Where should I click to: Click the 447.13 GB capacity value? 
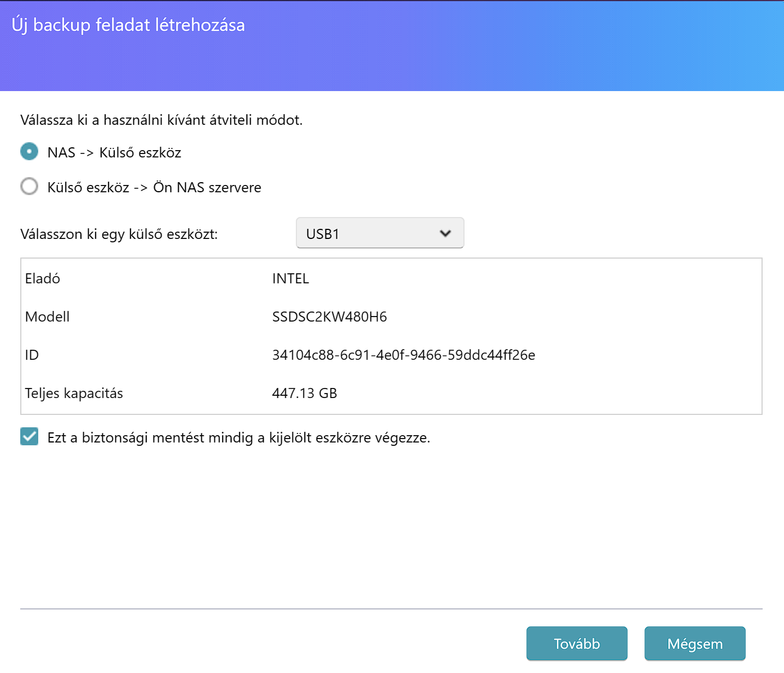click(305, 393)
